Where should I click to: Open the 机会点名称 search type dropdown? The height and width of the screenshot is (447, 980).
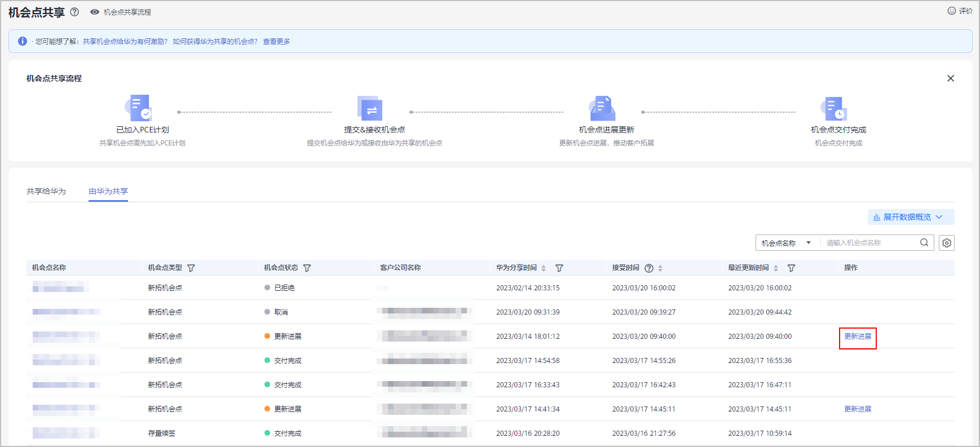(x=786, y=243)
